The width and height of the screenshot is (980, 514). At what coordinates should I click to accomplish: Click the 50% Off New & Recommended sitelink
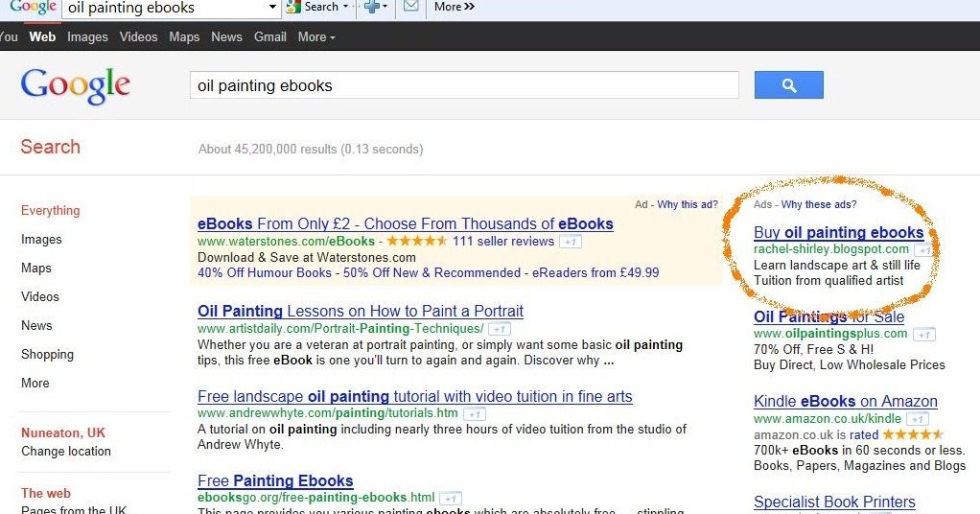click(x=432, y=272)
